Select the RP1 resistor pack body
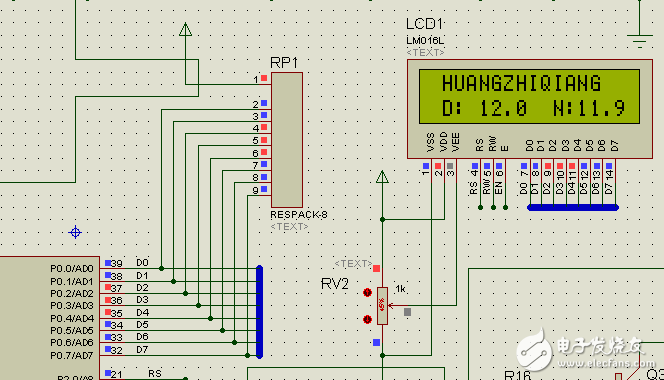This screenshot has height=380, width=664. (287, 140)
